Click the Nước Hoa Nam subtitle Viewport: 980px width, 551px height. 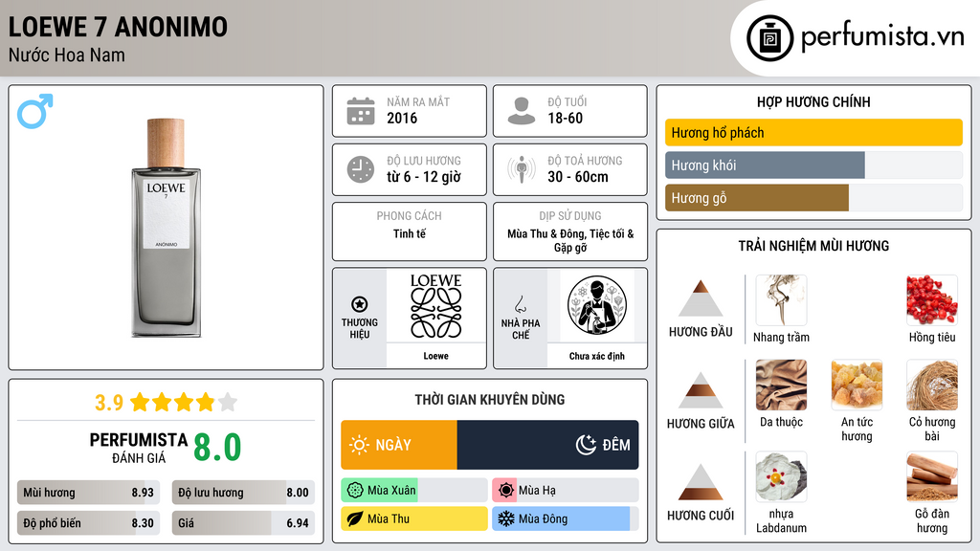pyautogui.click(x=67, y=55)
